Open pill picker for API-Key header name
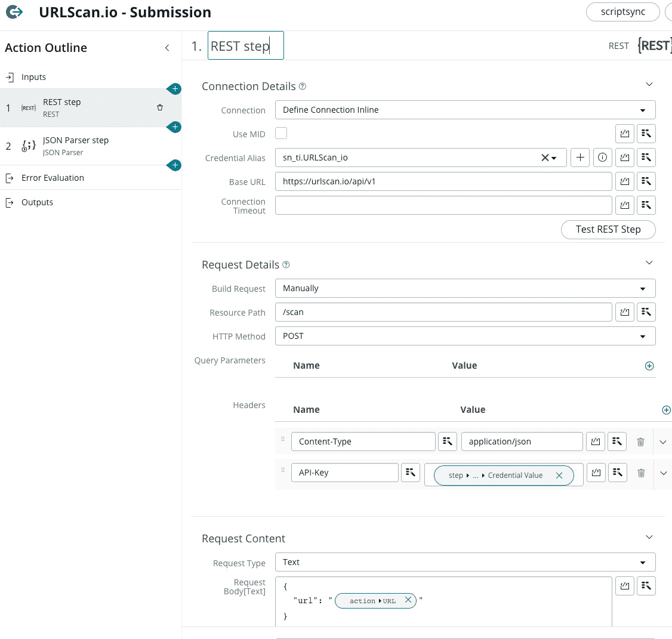Screen dimensions: 672x639 tap(411, 473)
